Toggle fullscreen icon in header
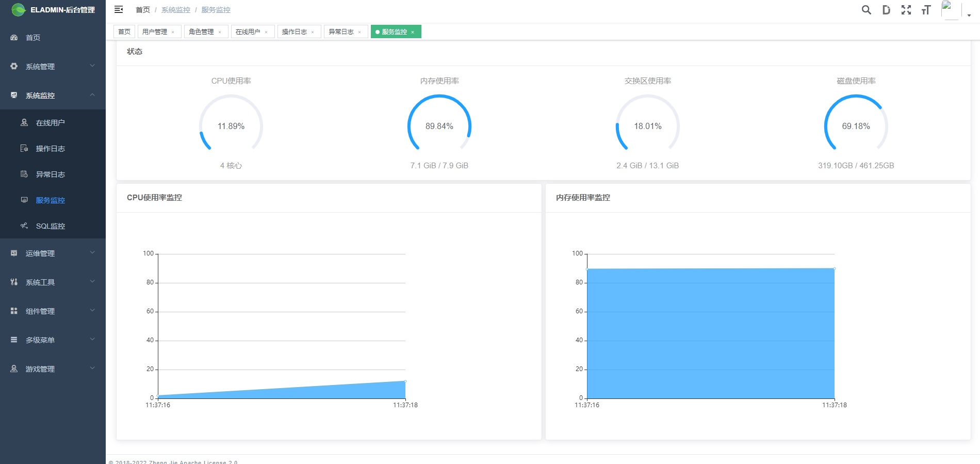 (906, 10)
